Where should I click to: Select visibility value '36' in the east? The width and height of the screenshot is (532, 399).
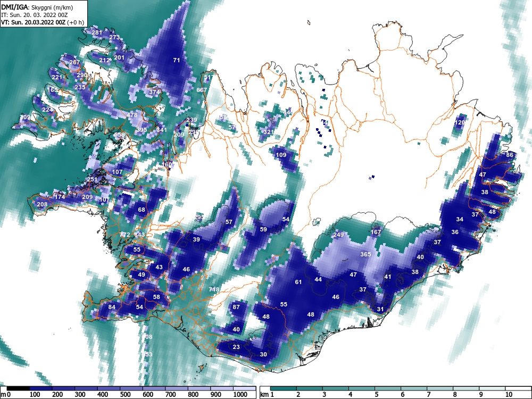click(x=455, y=232)
